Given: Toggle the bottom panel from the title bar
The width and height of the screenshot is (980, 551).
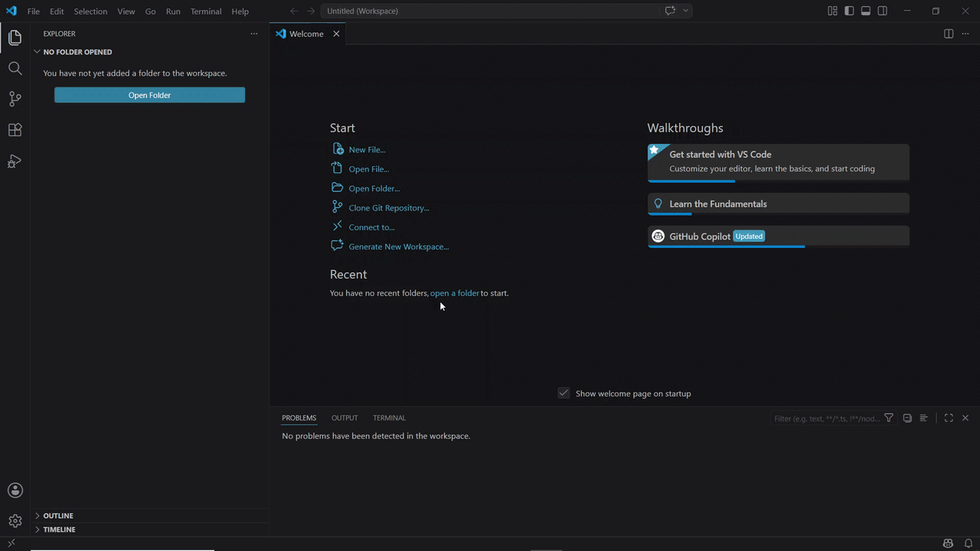Looking at the screenshot, I should (866, 11).
